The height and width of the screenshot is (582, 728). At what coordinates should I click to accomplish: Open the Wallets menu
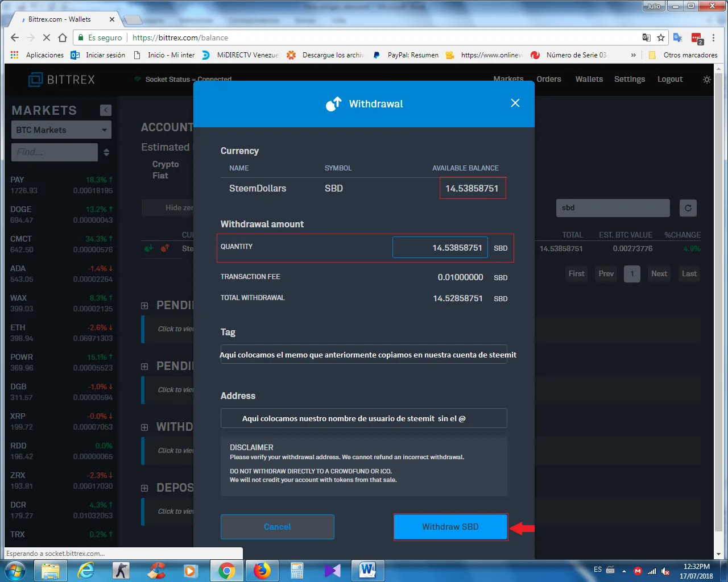coord(589,79)
